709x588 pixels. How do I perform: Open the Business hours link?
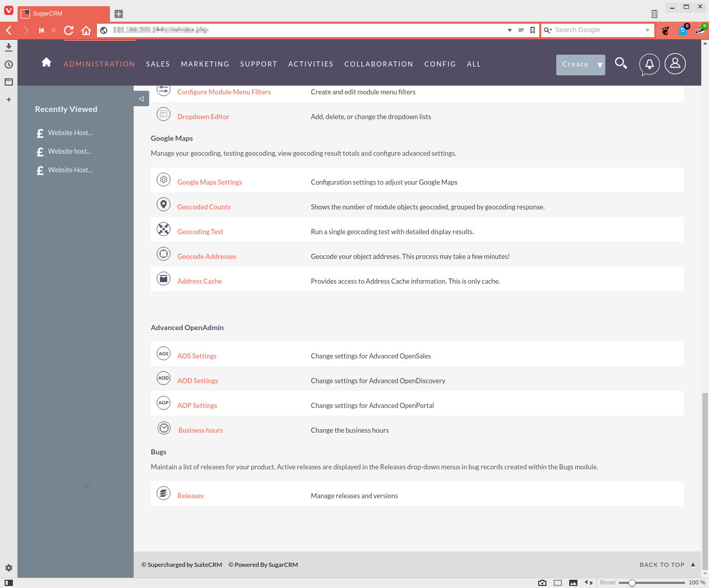(x=200, y=430)
